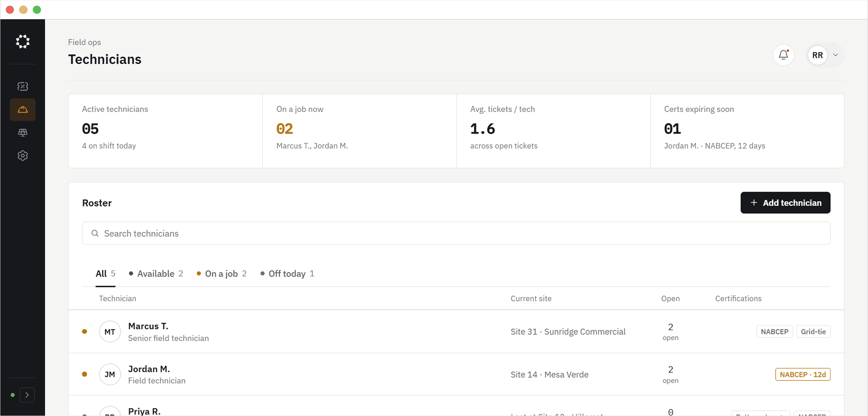The height and width of the screenshot is (416, 868).
Task: Switch to the All roster tab
Action: pos(105,274)
